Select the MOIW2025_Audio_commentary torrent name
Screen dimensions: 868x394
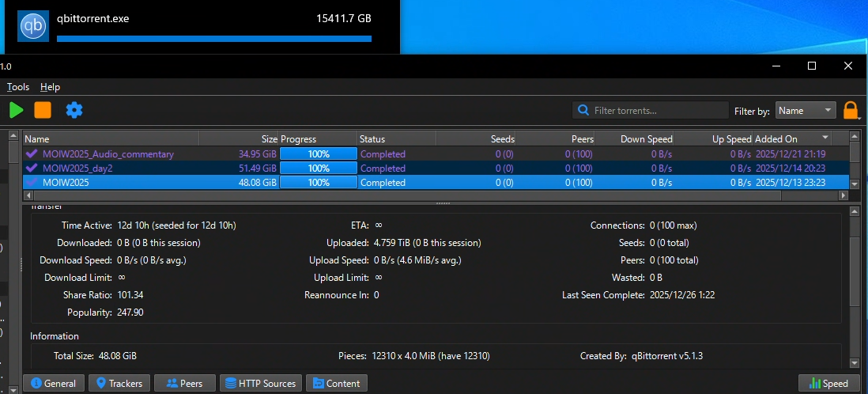point(108,154)
